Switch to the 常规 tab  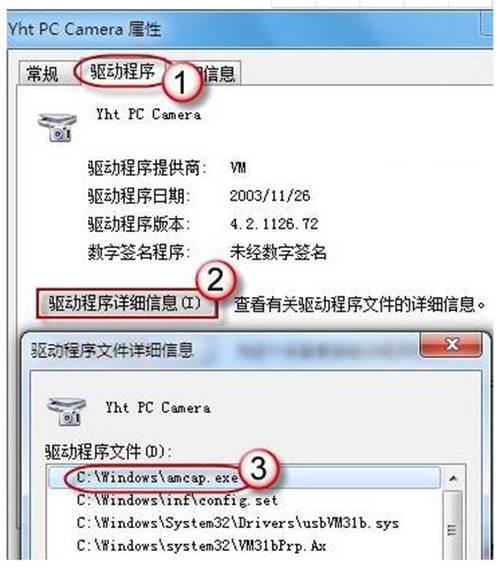tap(42, 74)
